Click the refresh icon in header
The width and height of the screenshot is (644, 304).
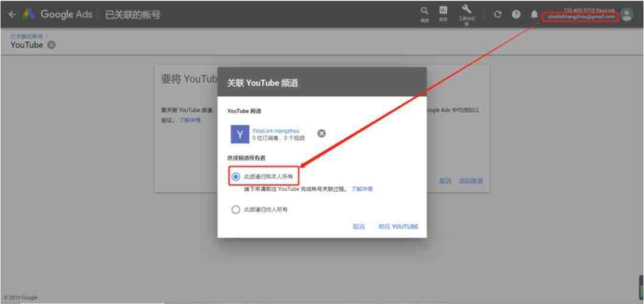click(497, 14)
